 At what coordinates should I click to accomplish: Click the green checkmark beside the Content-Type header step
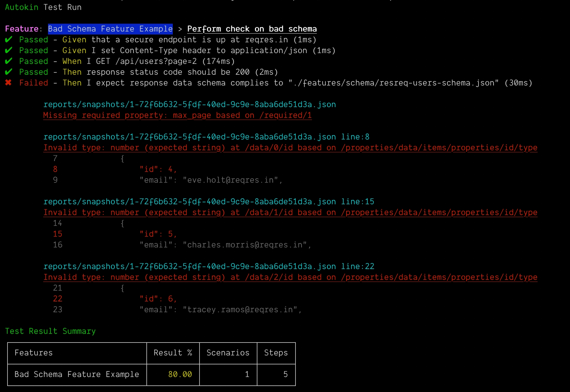click(9, 50)
